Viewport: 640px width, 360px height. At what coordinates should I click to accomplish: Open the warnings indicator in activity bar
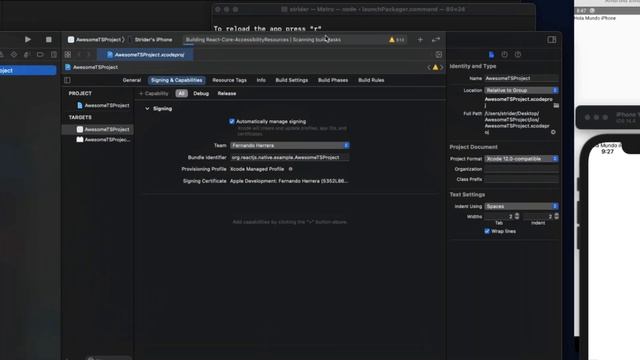point(396,40)
